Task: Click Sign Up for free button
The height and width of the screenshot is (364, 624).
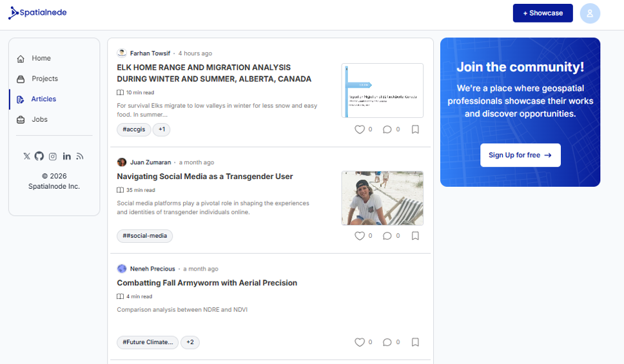Action: (x=520, y=155)
